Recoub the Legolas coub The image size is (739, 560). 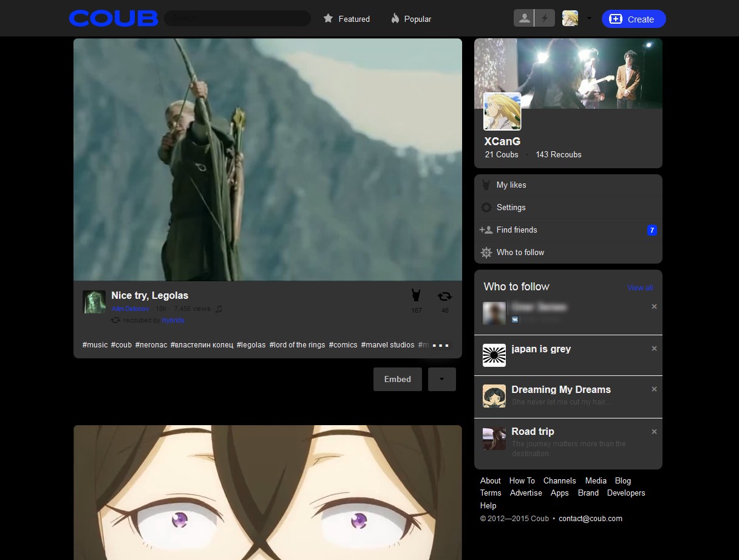click(x=444, y=296)
